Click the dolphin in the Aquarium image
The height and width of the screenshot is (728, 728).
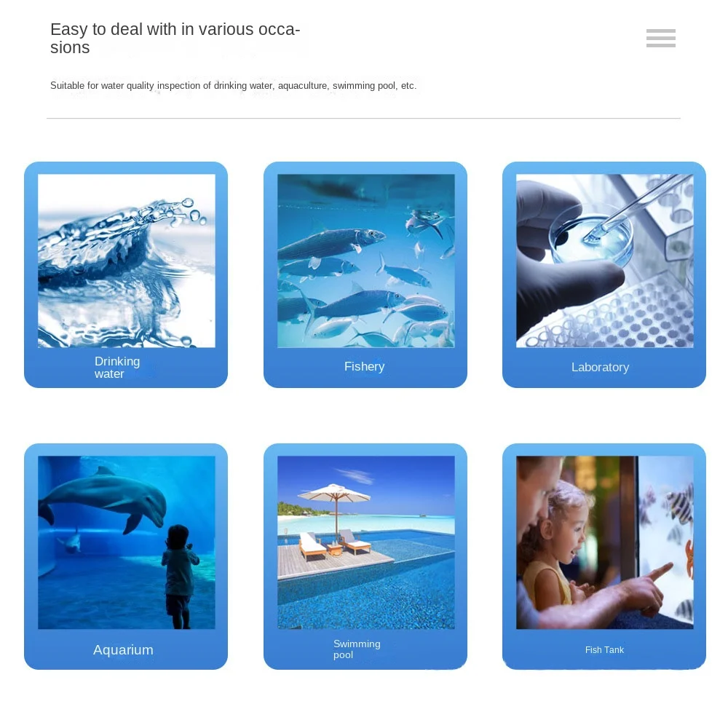(x=104, y=498)
